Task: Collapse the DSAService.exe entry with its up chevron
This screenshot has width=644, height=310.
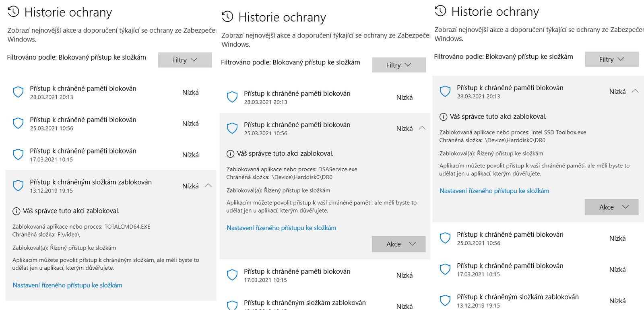Action: point(422,128)
